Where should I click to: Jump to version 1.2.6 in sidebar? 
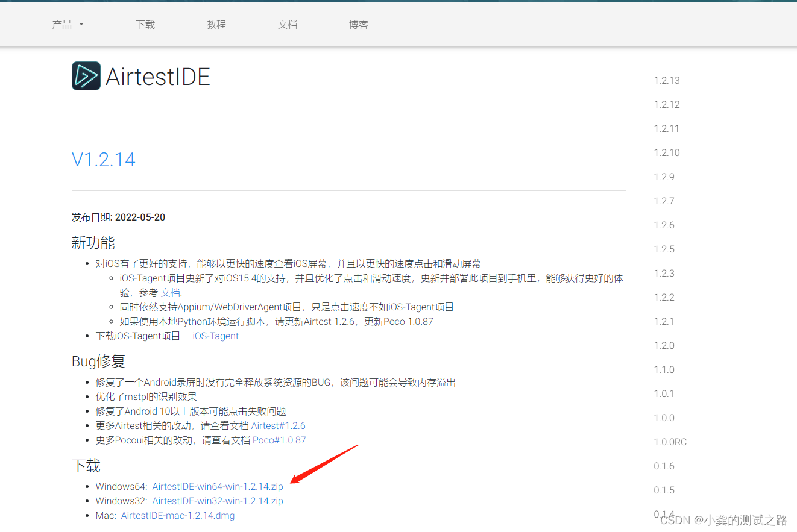(x=664, y=225)
